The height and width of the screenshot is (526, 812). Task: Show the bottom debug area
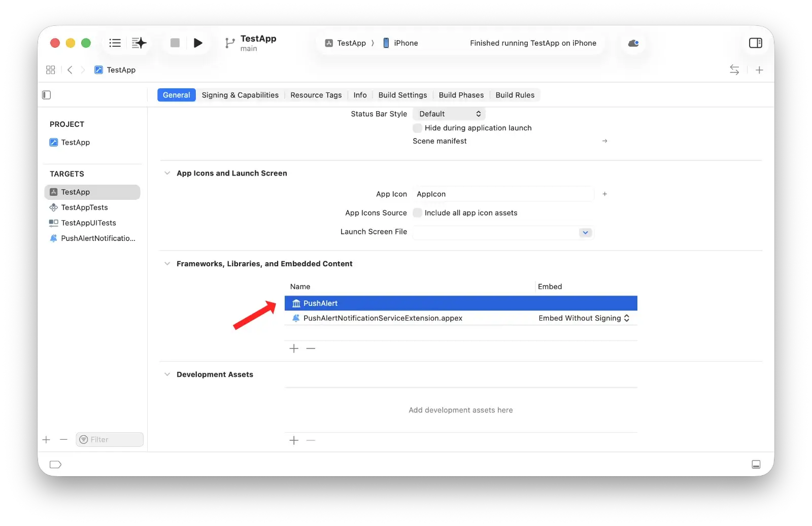[756, 465]
